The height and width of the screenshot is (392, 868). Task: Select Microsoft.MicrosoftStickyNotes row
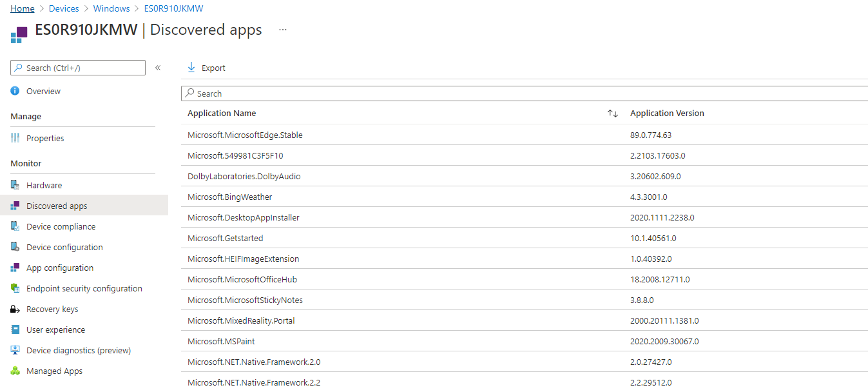[x=525, y=300]
